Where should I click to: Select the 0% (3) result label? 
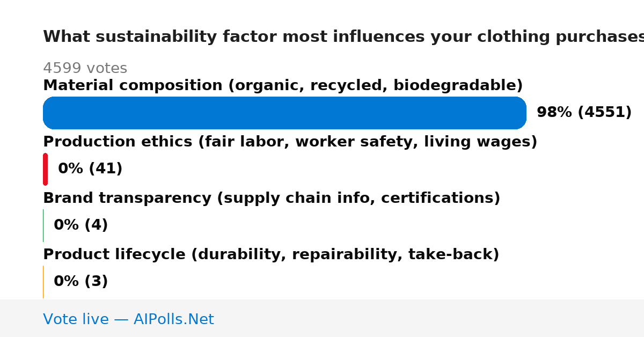point(80,282)
